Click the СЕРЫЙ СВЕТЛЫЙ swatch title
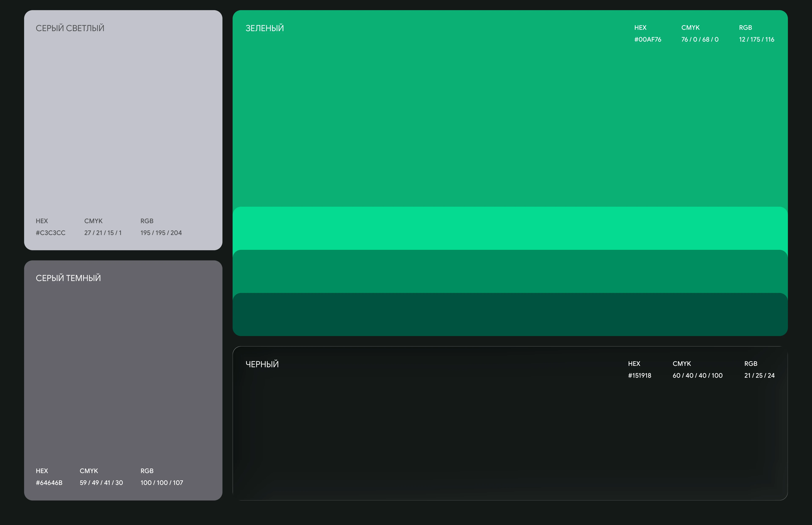Screen dimensions: 812x525 pos(70,28)
